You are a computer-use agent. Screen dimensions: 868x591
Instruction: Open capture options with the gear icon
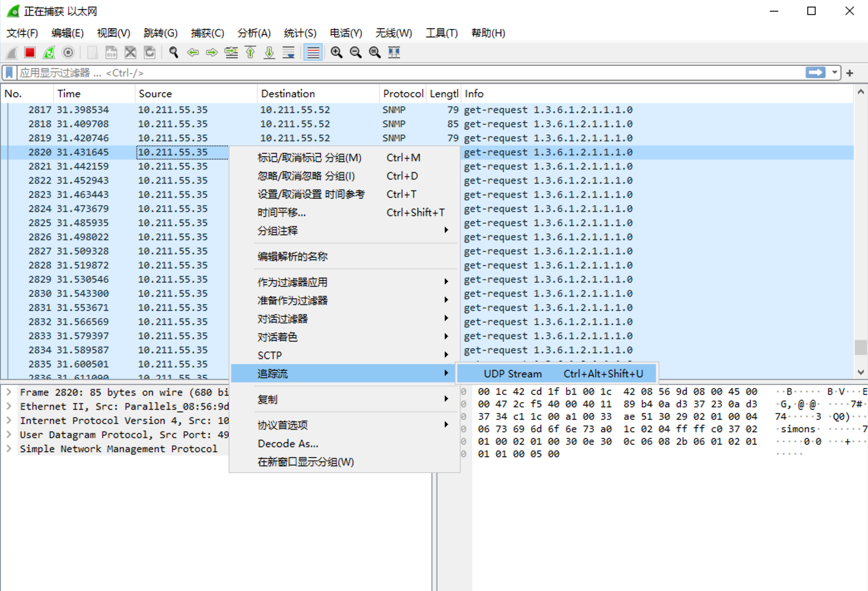68,52
